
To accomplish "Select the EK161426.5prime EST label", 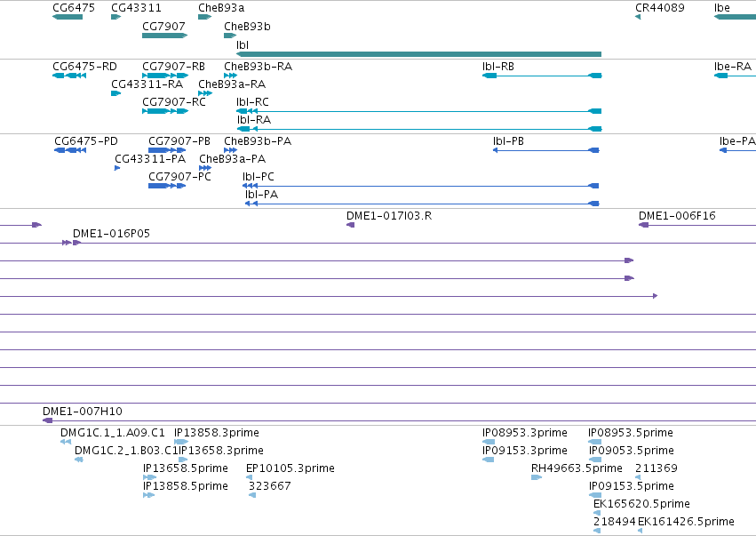I will click(x=686, y=523).
